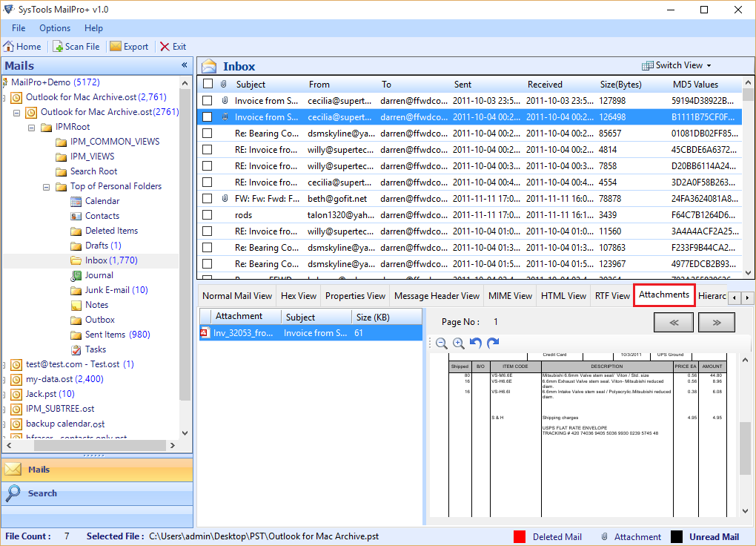Collapse Top of Personal Folders node
Screen dimensions: 756x546
tap(46, 187)
